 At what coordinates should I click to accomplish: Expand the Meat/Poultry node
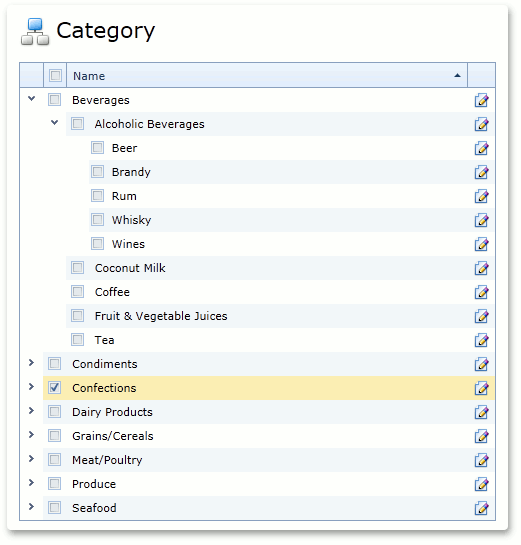pos(31,458)
